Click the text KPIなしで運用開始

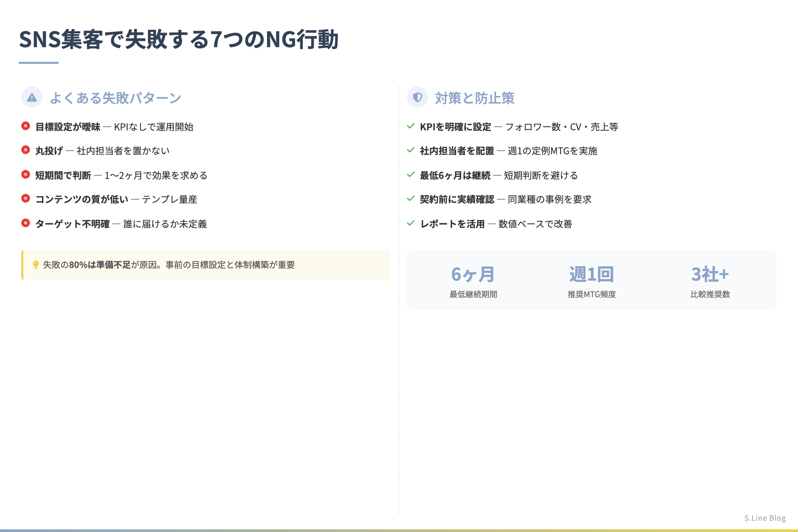click(x=154, y=127)
